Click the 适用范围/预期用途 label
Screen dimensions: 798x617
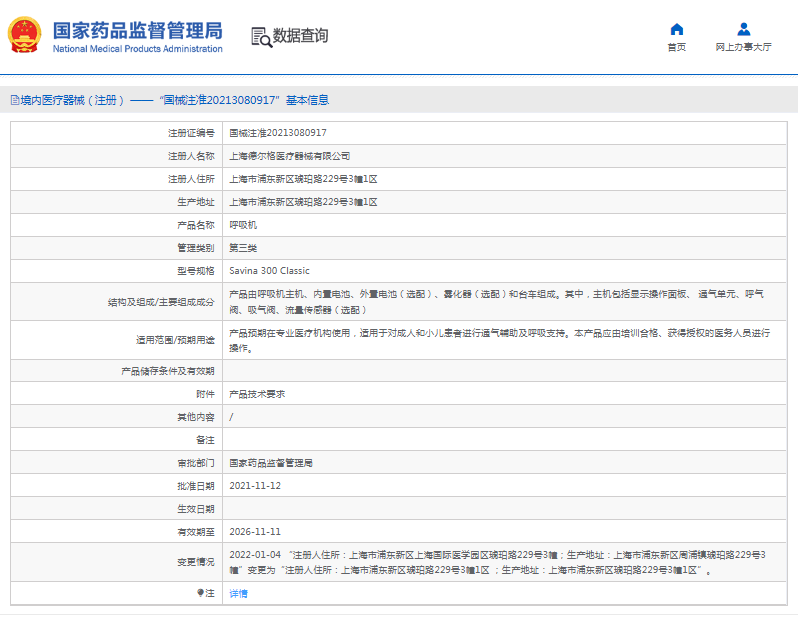pyautogui.click(x=175, y=340)
